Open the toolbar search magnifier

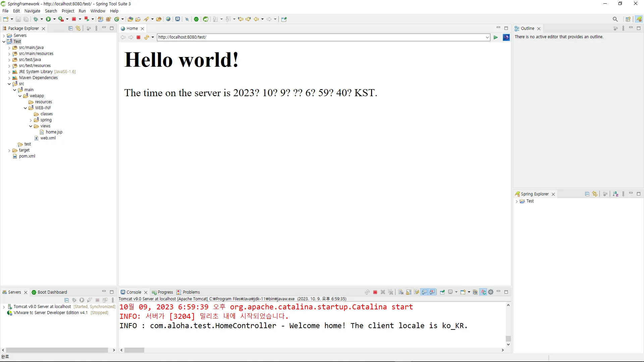pyautogui.click(x=615, y=19)
